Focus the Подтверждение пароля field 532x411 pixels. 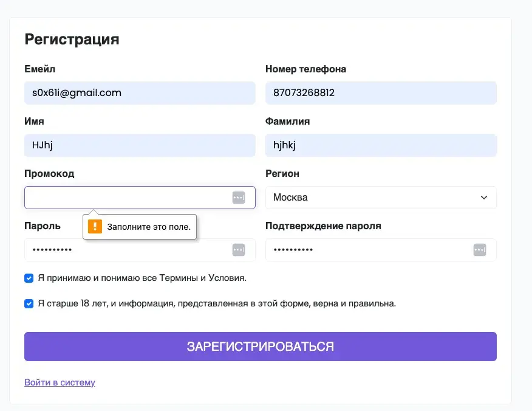tap(381, 250)
